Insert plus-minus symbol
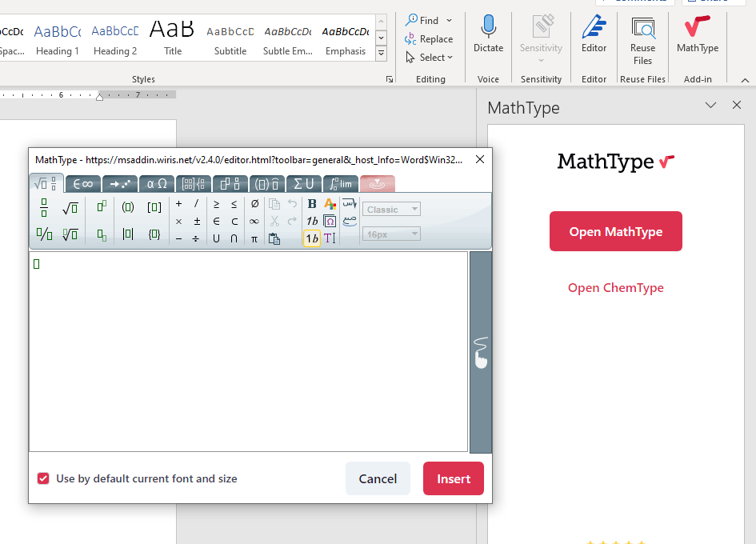Screen dimensions: 756x544 tap(197, 222)
